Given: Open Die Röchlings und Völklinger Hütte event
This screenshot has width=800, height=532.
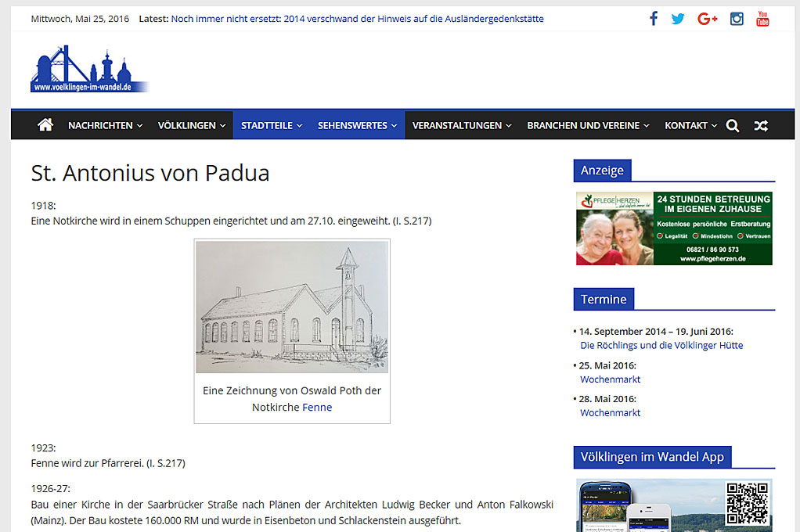Looking at the screenshot, I should click(x=661, y=345).
